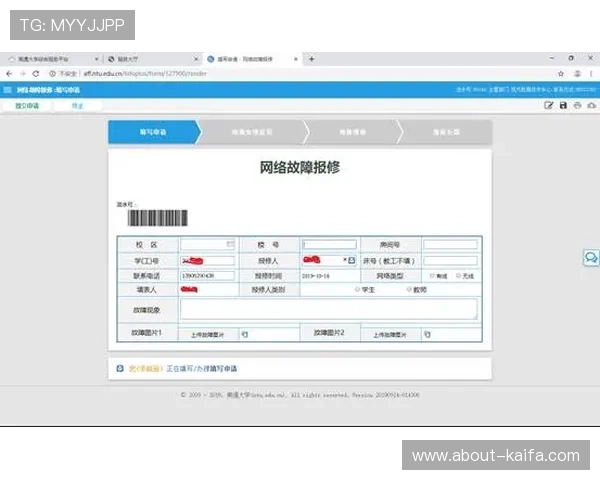This screenshot has height=480, width=600.
Task: Click the 提交申请 toolbar tab
Action: 27,105
